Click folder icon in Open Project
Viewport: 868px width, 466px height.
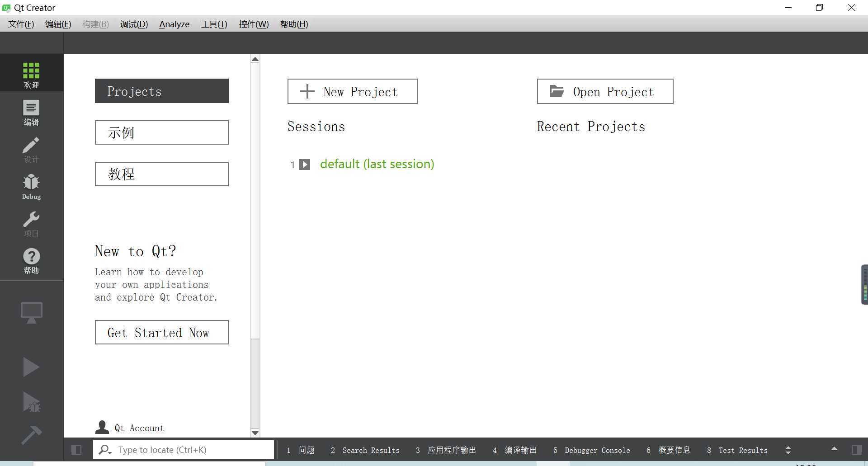click(x=557, y=91)
